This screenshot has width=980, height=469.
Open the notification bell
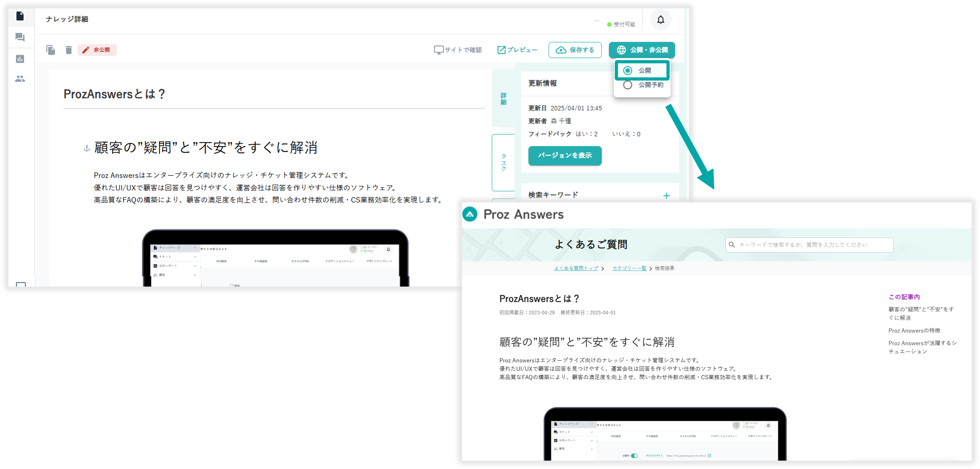point(660,20)
